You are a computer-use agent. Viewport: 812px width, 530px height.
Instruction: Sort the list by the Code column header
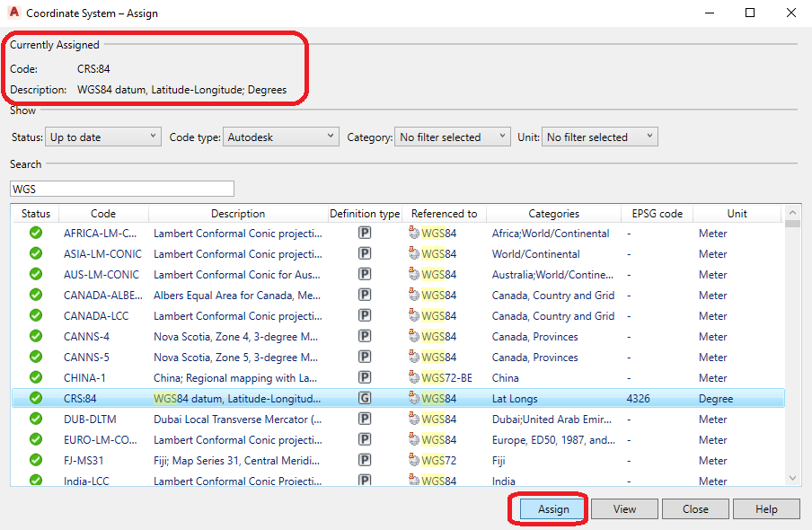(103, 214)
